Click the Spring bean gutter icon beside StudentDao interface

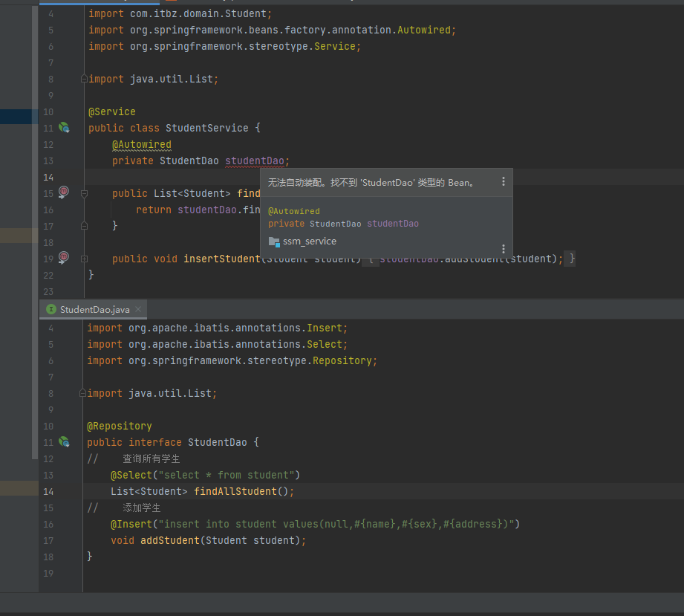tap(64, 442)
